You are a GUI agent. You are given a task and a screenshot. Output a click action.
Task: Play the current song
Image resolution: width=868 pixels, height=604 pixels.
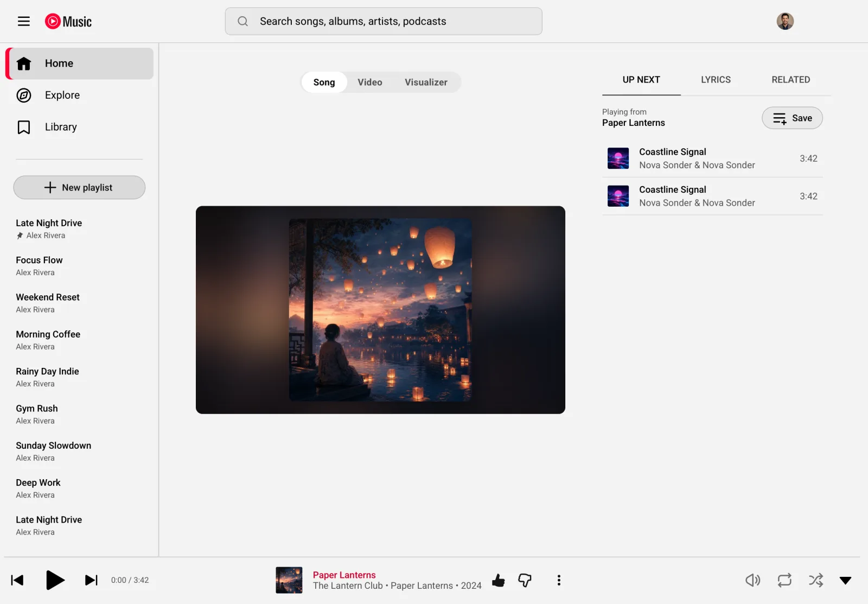pyautogui.click(x=55, y=580)
